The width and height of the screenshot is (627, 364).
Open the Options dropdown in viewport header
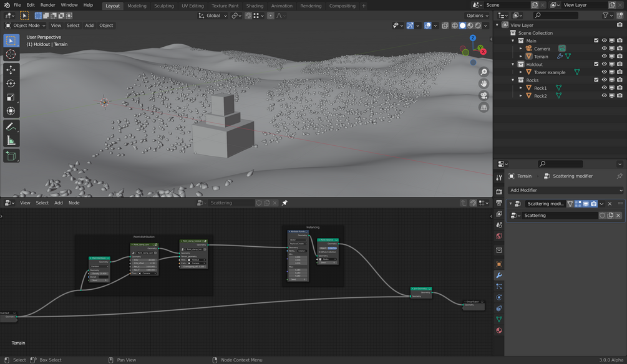(x=477, y=16)
